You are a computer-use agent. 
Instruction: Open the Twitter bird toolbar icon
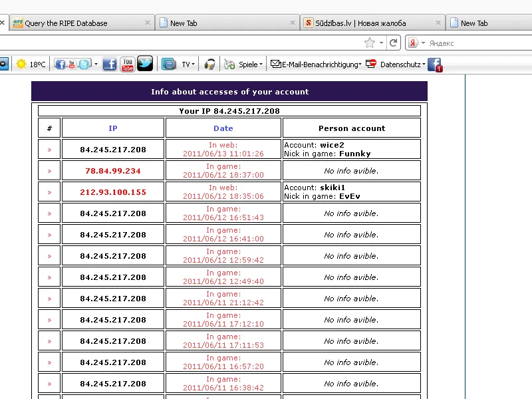(145, 63)
